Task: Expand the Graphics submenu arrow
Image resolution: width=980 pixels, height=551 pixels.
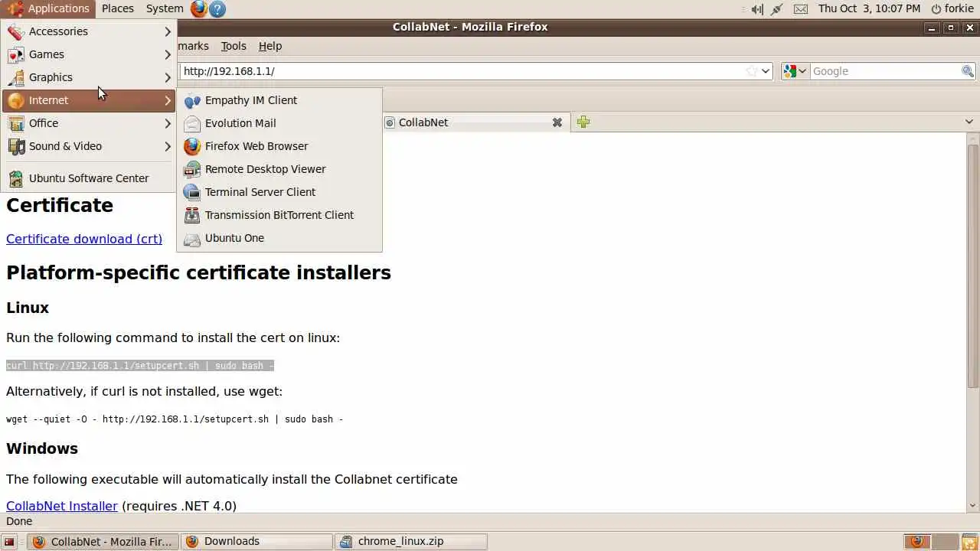Action: 168,77
